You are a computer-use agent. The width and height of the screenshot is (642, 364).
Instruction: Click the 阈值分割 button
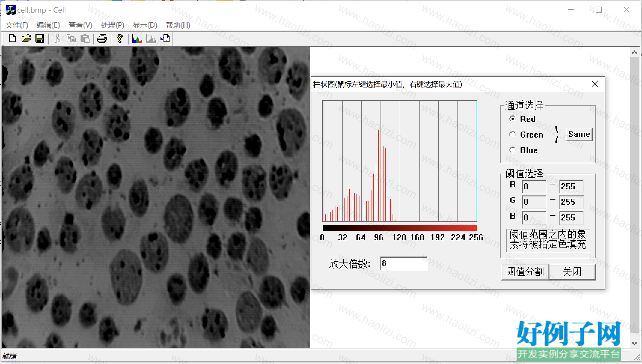(525, 272)
